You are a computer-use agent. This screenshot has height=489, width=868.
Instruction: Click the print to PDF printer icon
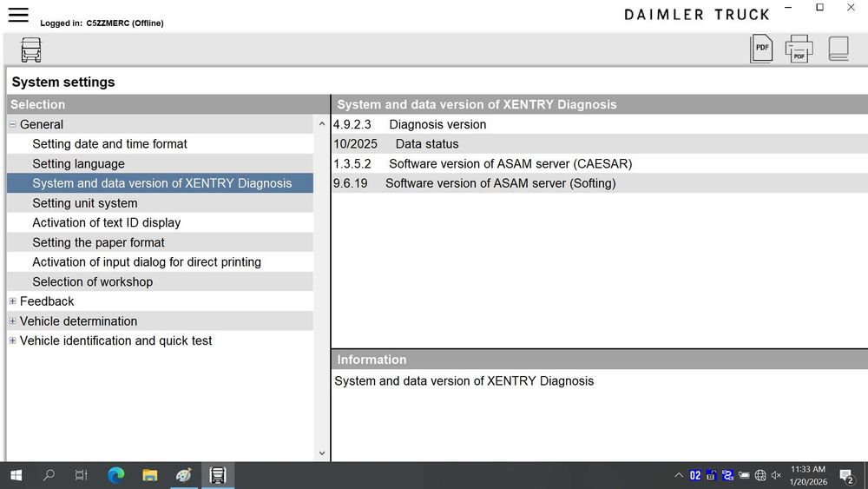[x=799, y=49]
